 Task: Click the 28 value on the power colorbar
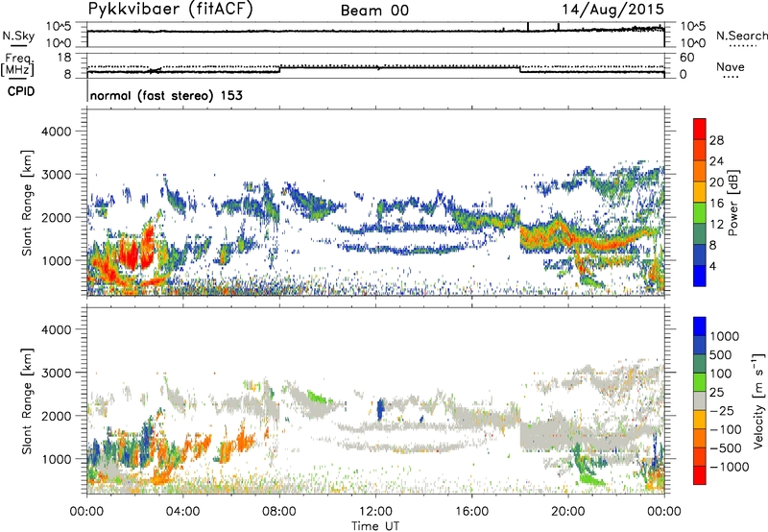716,140
